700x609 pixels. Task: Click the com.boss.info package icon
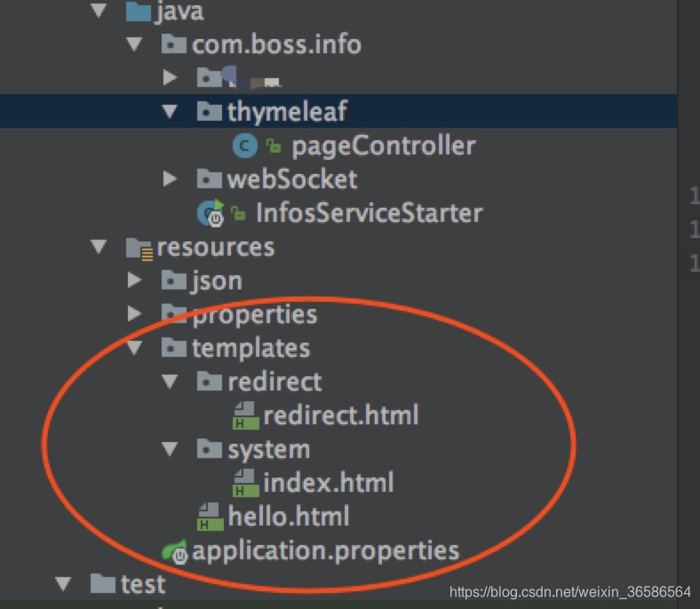pos(173,44)
